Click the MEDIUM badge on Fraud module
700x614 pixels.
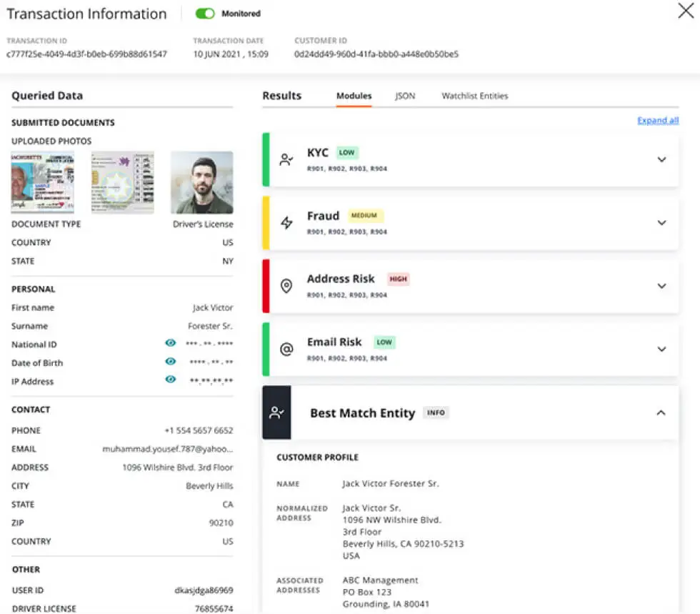pos(365,215)
